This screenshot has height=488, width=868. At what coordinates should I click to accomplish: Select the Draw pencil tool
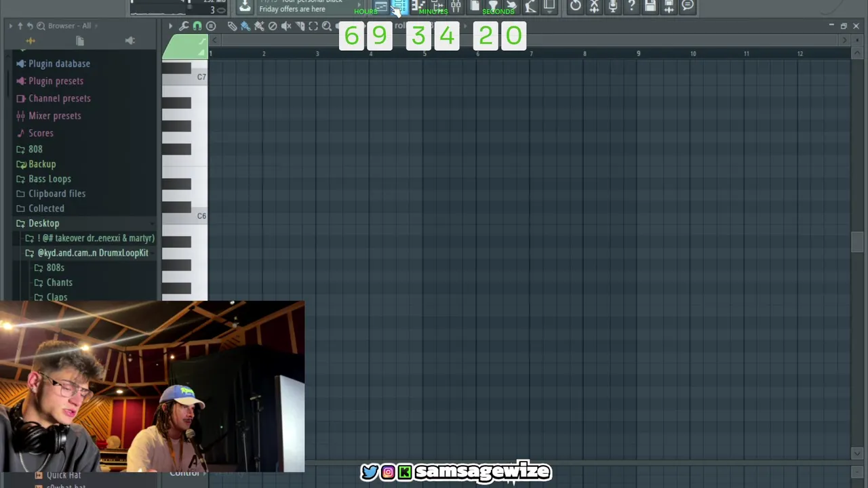232,26
